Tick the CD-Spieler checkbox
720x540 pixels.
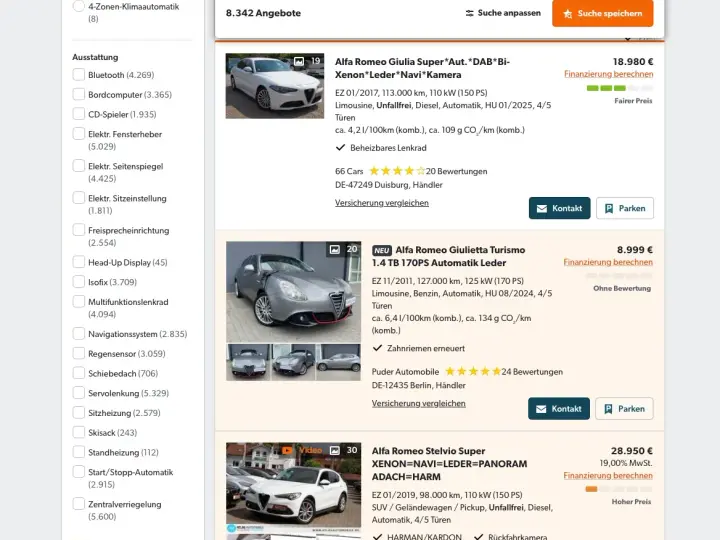click(79, 114)
